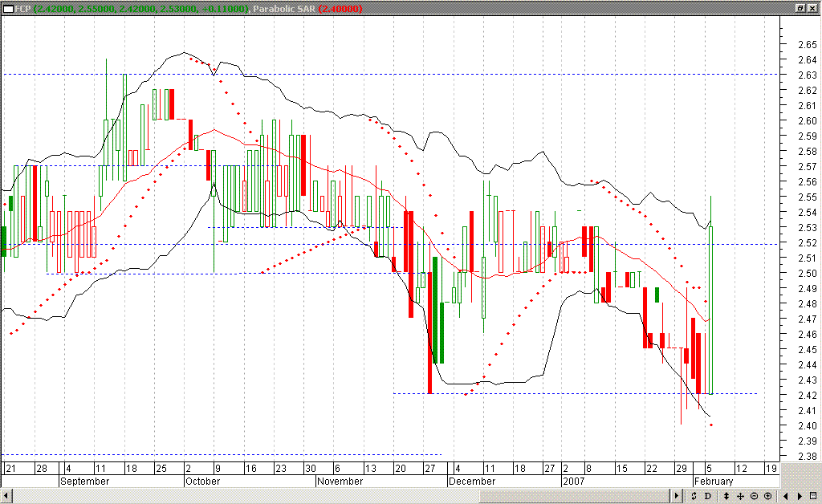
Task: Open the D periodicity selector
Action: 707,496
